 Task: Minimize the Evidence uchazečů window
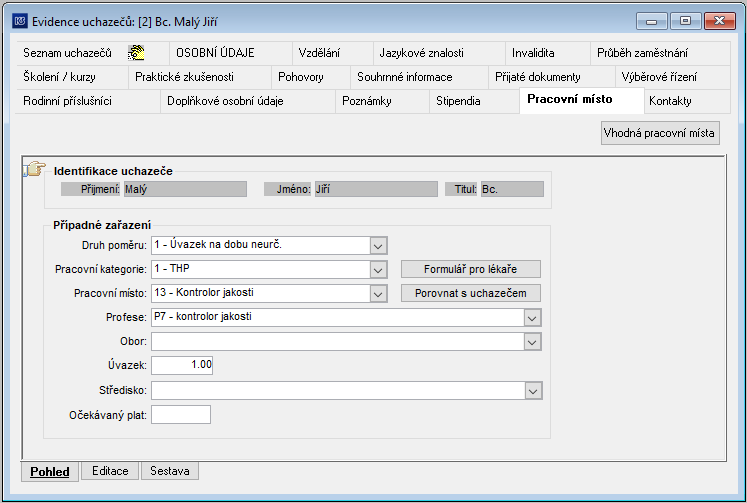coord(652,21)
